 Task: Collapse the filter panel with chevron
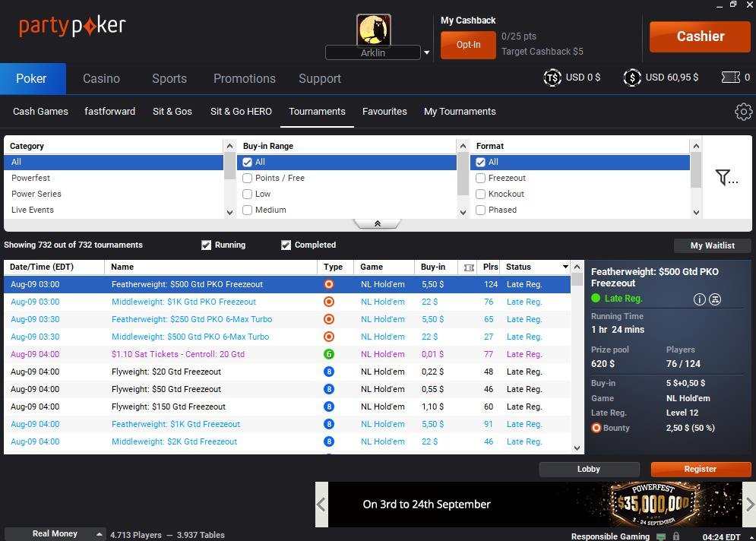coord(377,224)
